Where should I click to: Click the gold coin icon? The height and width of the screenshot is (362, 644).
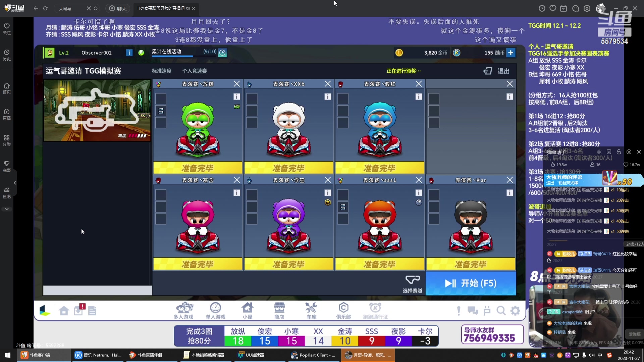(399, 53)
